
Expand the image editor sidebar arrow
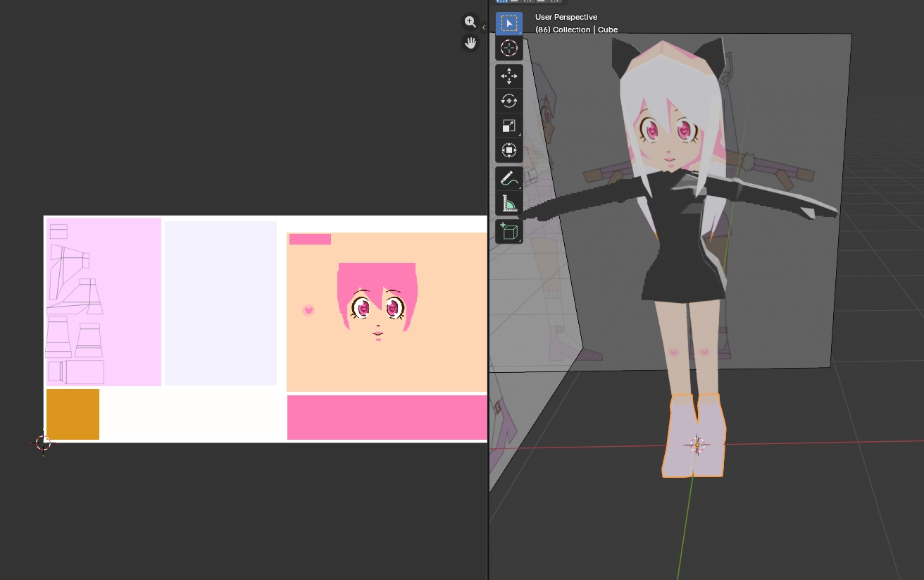484,27
